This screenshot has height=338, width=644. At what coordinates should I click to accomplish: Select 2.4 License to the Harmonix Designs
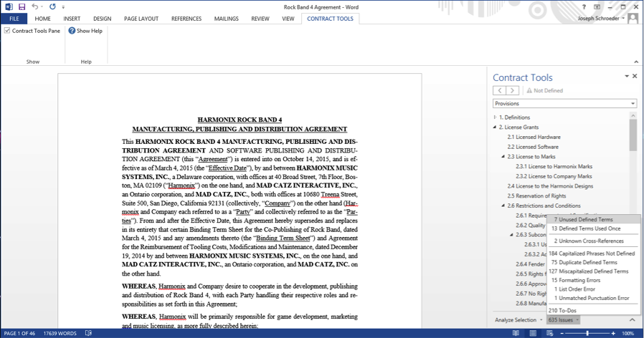click(x=550, y=186)
